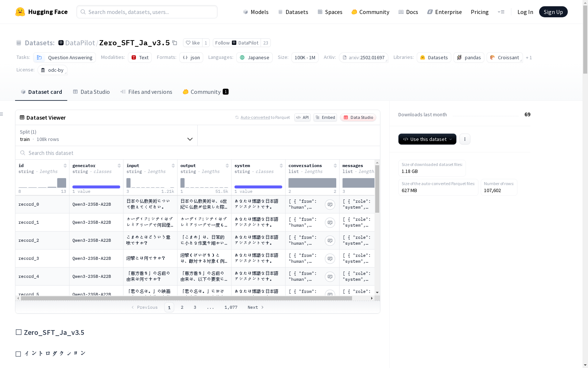Image resolution: width=588 pixels, height=368 pixels.
Task: Click the DataPilot organization avatar icon
Action: 61,43
